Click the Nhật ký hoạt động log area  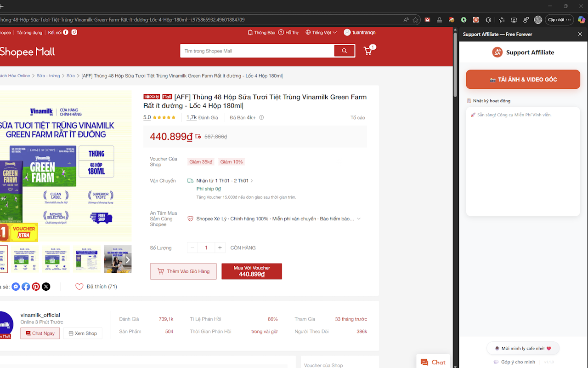click(523, 161)
